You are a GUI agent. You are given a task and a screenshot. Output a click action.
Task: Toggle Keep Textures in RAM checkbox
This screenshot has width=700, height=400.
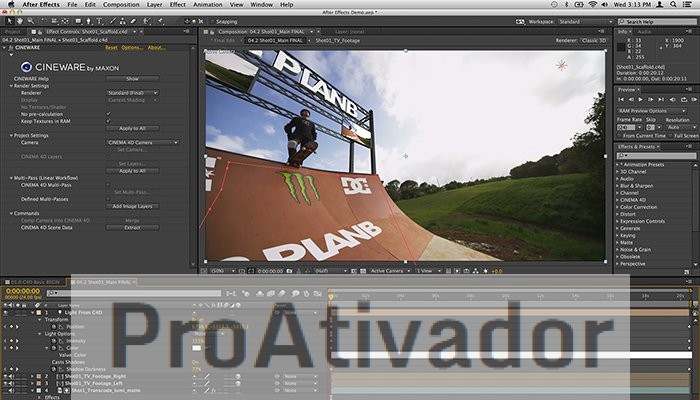point(108,121)
